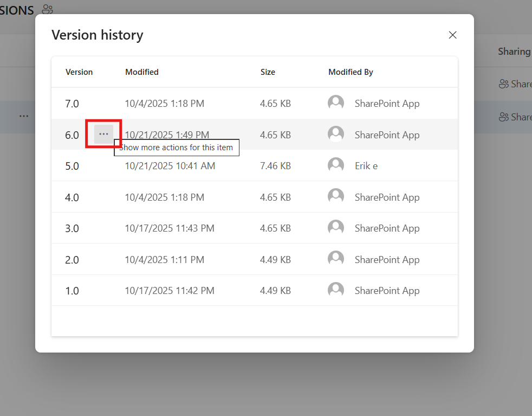Click the avatar next to Erik e
The image size is (532, 416).
tap(336, 165)
